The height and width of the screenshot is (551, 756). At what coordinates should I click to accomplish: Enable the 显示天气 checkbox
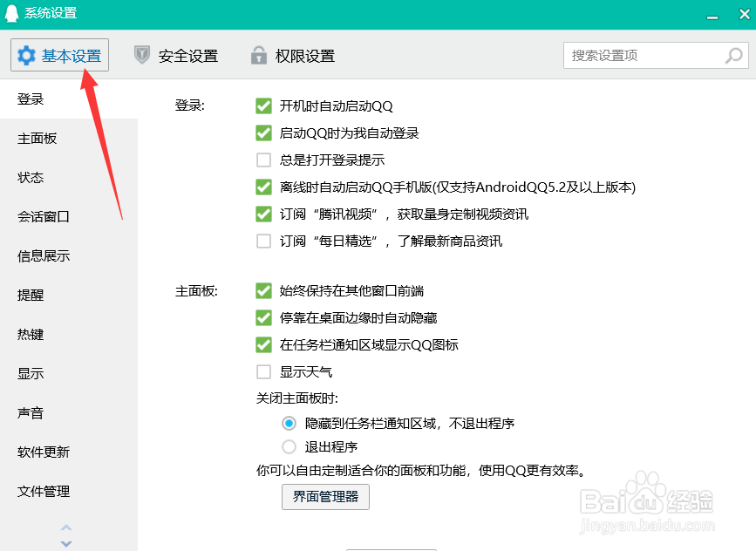click(263, 371)
